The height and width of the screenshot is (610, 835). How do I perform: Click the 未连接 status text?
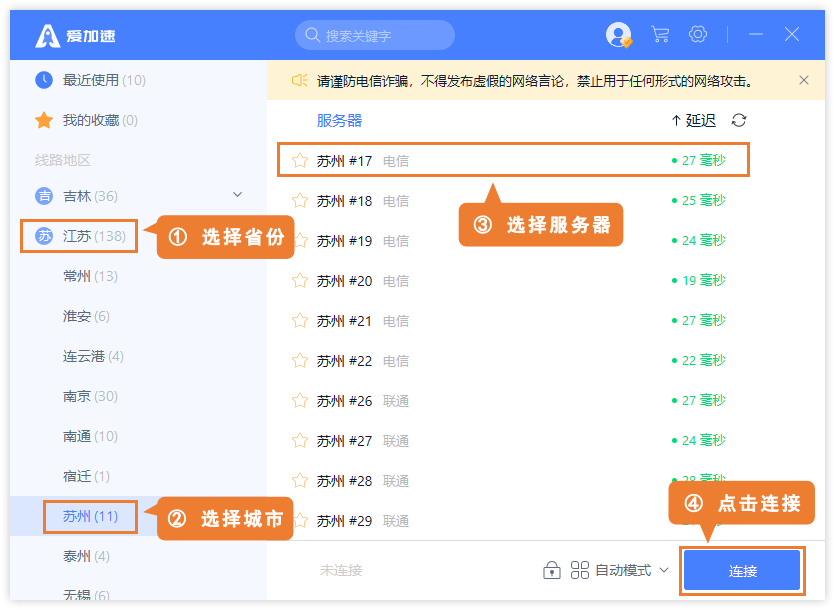coord(341,571)
